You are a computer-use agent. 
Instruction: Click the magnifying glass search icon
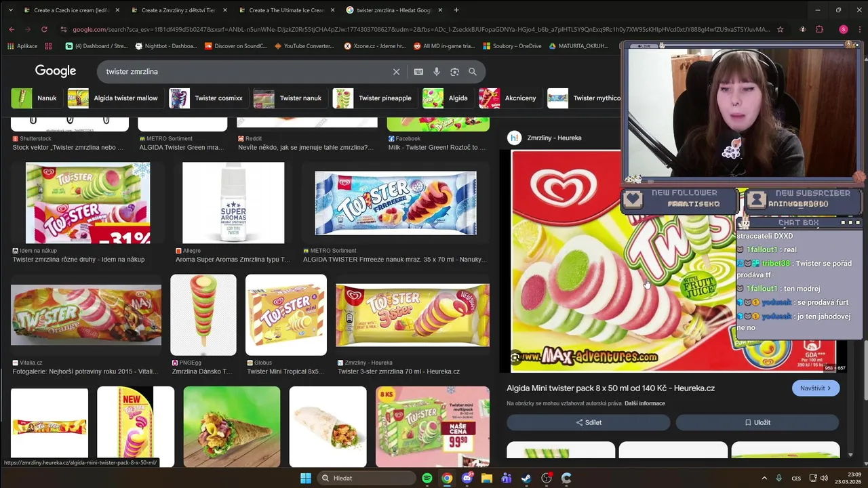click(x=473, y=72)
